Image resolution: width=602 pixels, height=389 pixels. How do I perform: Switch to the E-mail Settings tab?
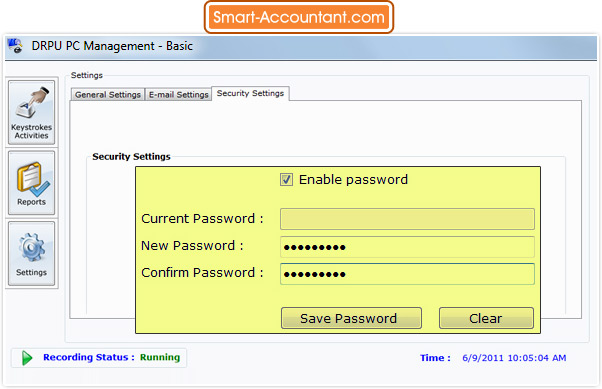pos(179,94)
